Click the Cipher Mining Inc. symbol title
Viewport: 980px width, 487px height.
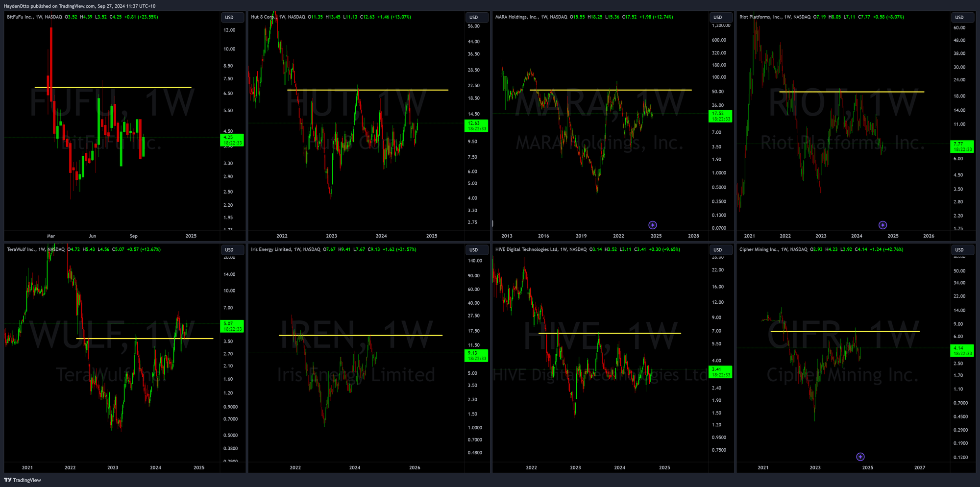pos(759,249)
